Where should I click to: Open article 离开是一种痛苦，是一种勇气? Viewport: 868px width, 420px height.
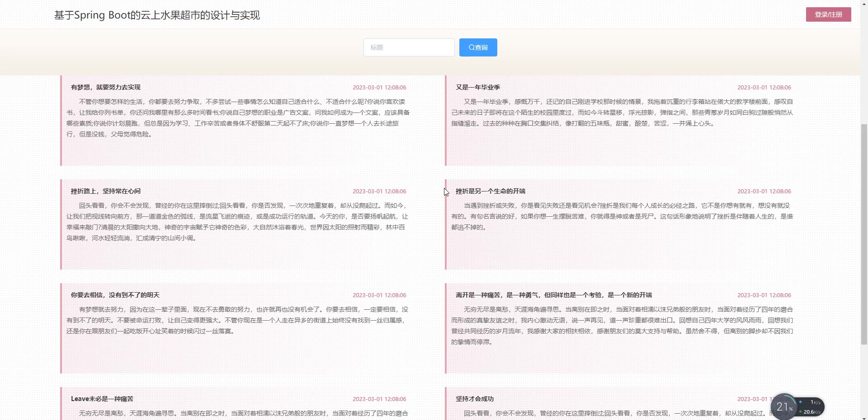(x=553, y=295)
